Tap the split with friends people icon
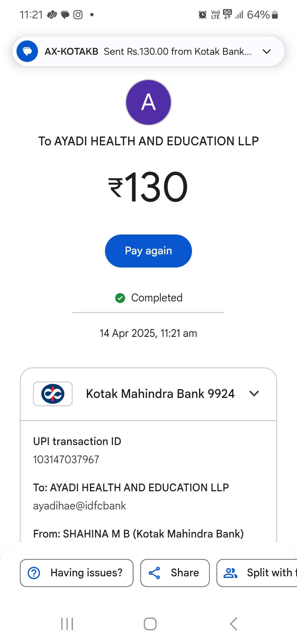297x644 pixels. point(230,573)
